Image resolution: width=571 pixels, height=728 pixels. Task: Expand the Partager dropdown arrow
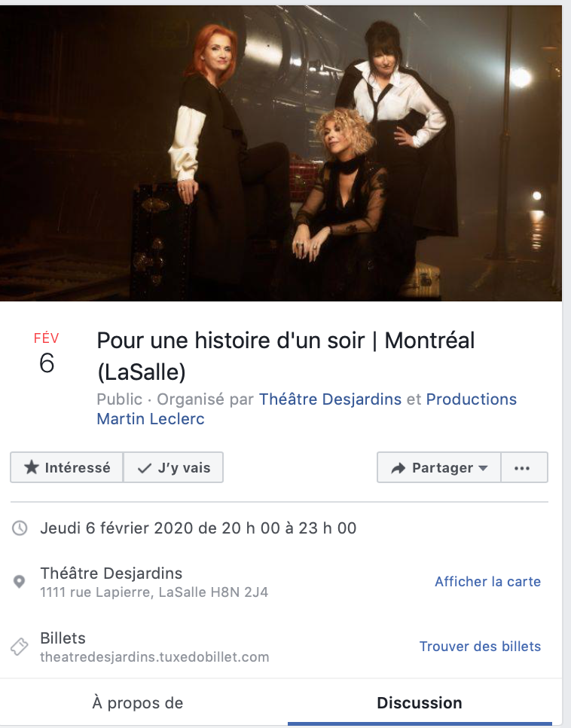[x=484, y=468]
